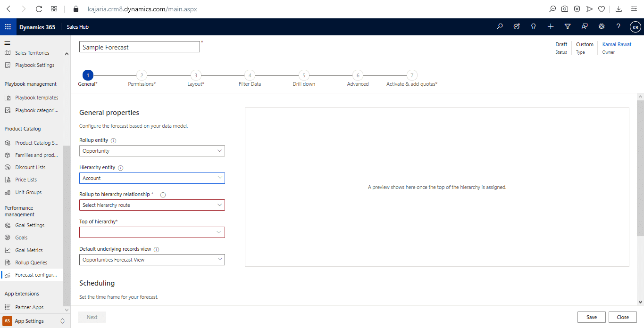Click the Sample Forecast name field

[140, 47]
